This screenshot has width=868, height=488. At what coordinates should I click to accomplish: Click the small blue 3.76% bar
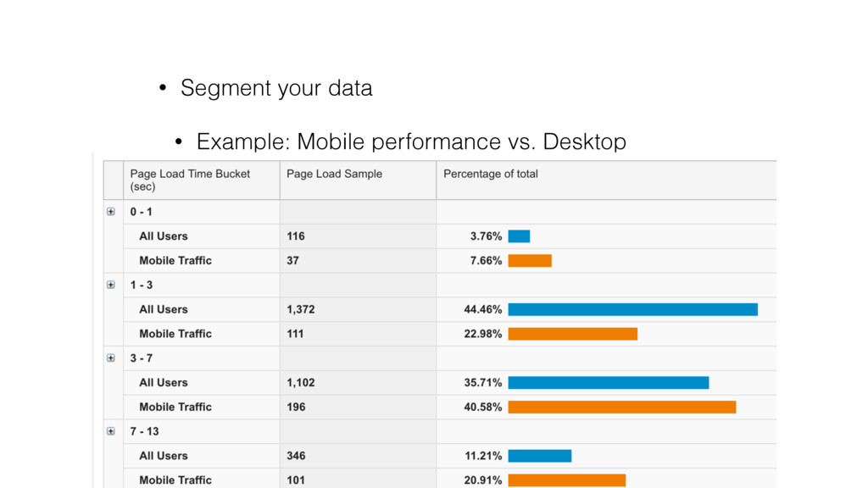pyautogui.click(x=520, y=236)
